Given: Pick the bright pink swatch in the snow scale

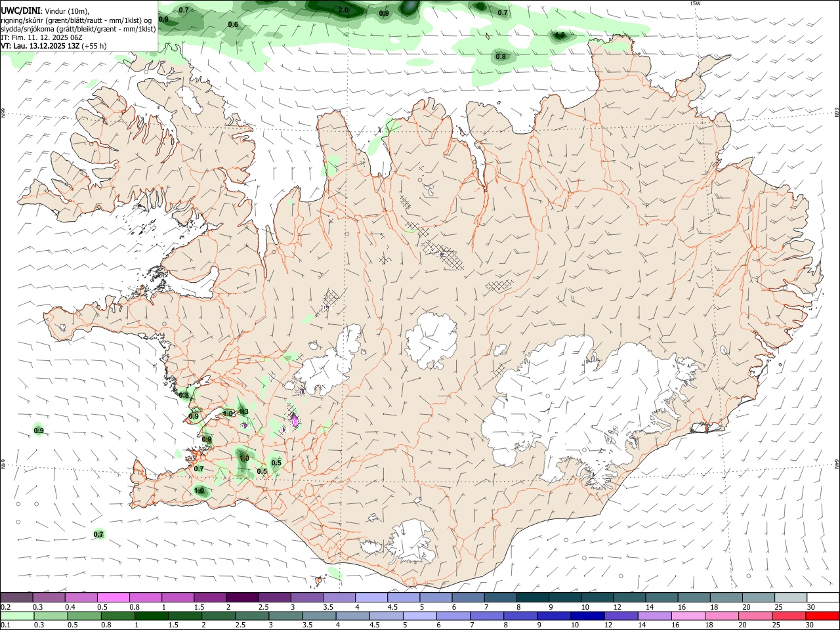Looking at the screenshot, I should pyautogui.click(x=114, y=597).
